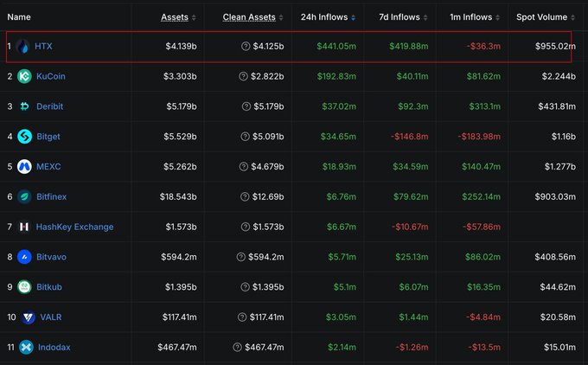Select Bitkub 24h inflows value $5.1m
This screenshot has width=588, height=365.
345,287
